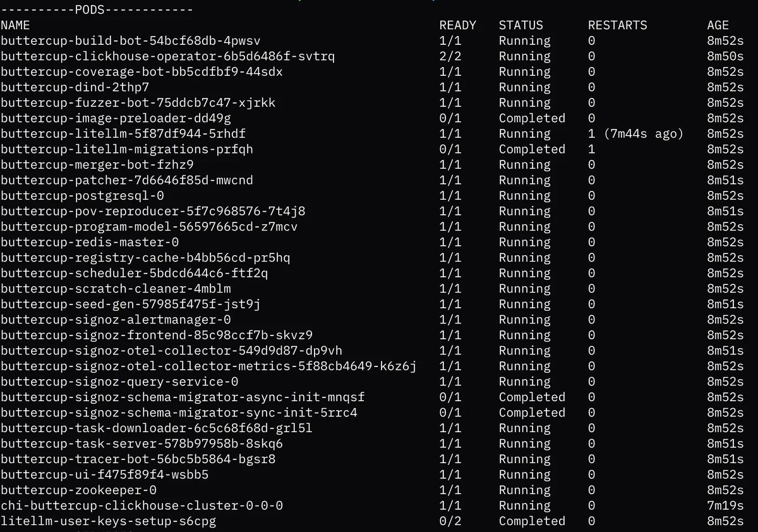758x532 pixels.
Task: Click the STATUS column header
Action: click(520, 25)
